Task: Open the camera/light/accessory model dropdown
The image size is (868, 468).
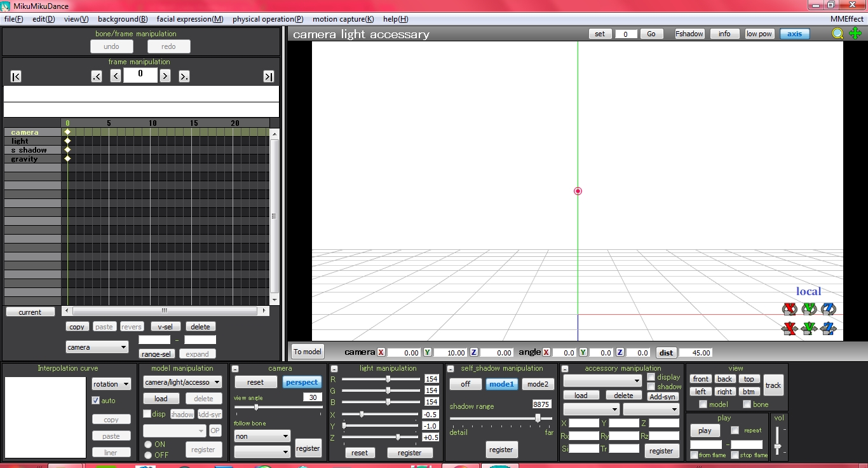Action: point(182,382)
